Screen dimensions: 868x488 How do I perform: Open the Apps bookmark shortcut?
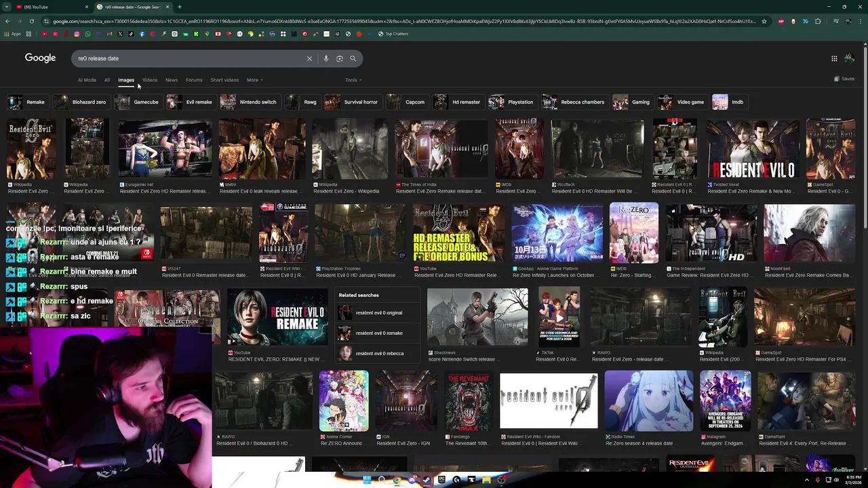[13, 34]
